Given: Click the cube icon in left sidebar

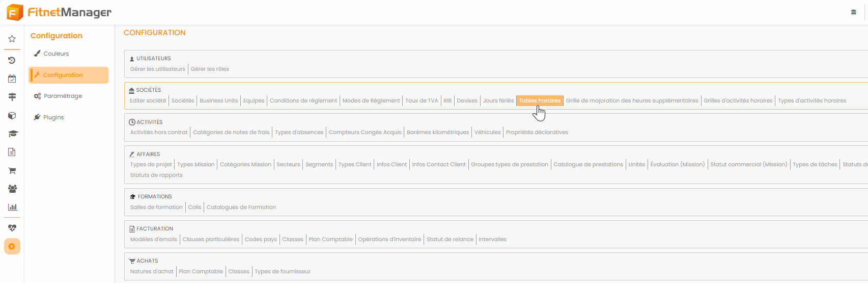Looking at the screenshot, I should coord(12,116).
